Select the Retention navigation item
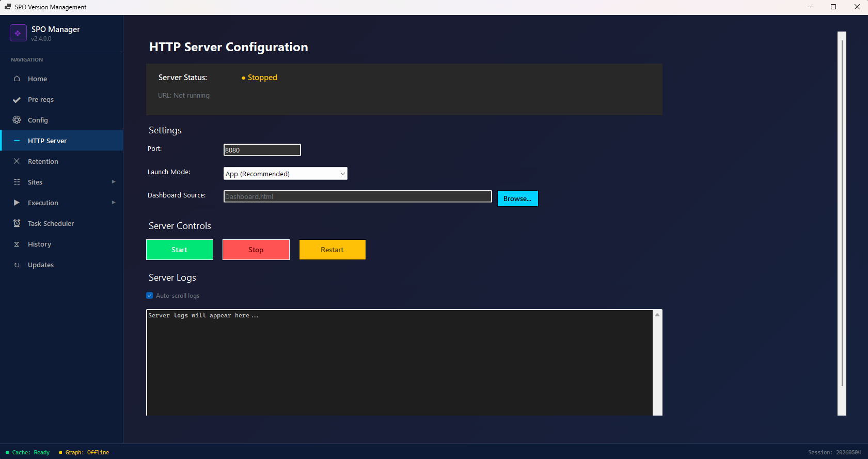This screenshot has width=868, height=459. (62, 161)
